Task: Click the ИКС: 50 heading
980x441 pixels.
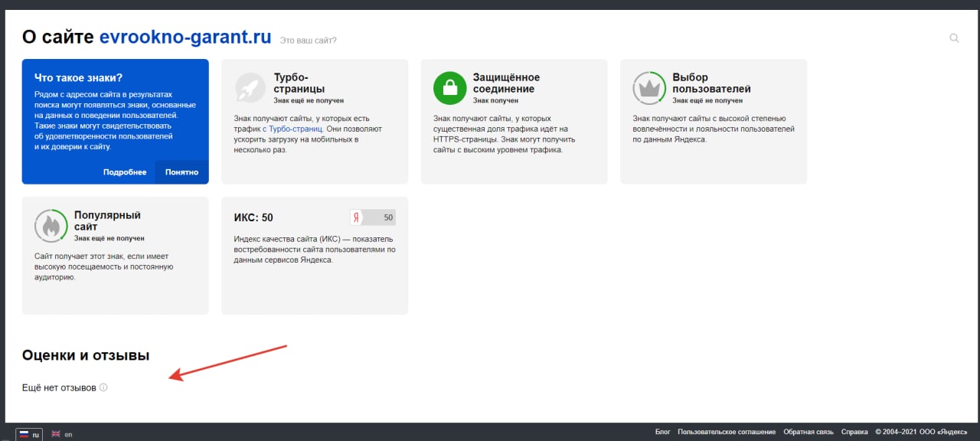Action: pos(253,218)
